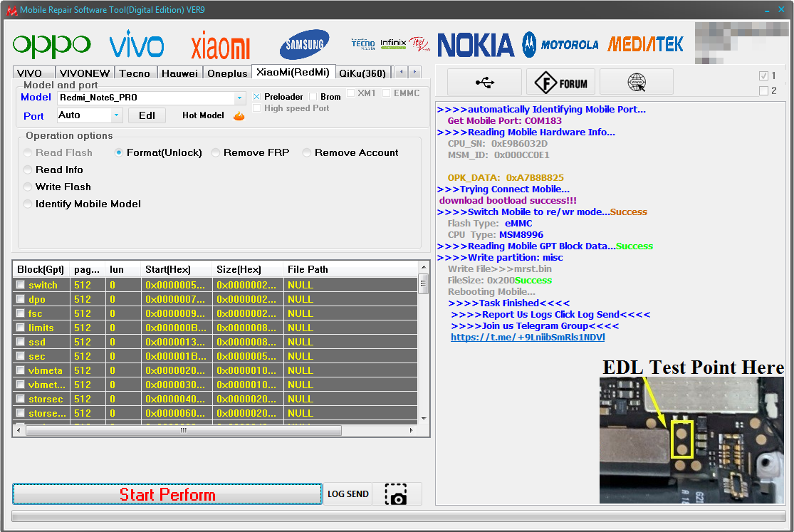Check the storsec partition row checkbox
Screen dimensions: 794x532
[x=20, y=399]
